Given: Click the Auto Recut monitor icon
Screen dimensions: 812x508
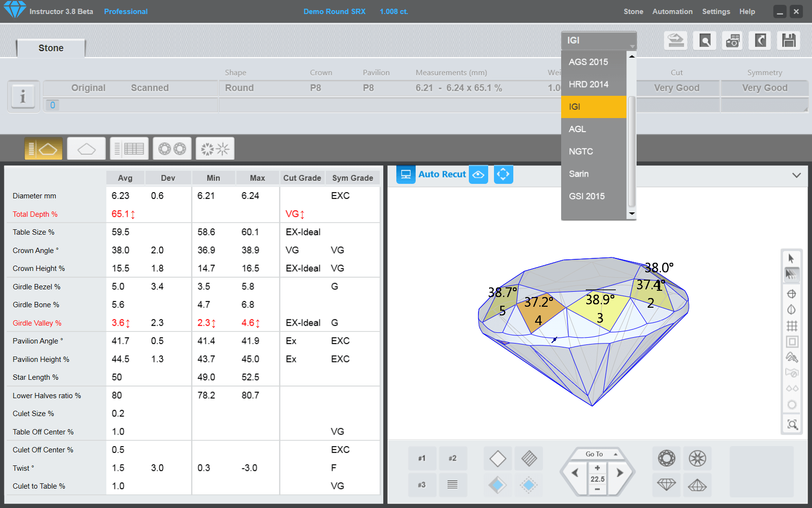Looking at the screenshot, I should [x=406, y=174].
